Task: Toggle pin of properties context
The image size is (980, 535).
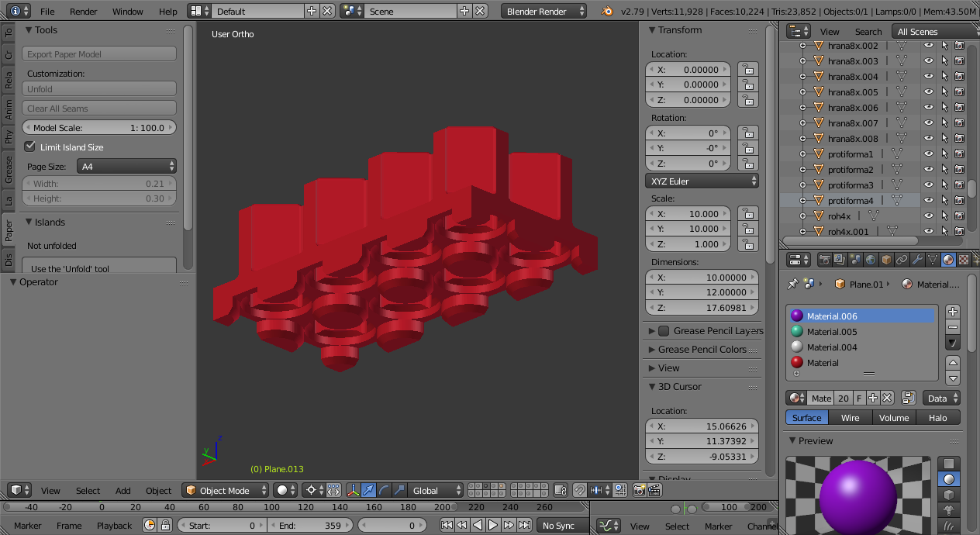Action: click(792, 284)
